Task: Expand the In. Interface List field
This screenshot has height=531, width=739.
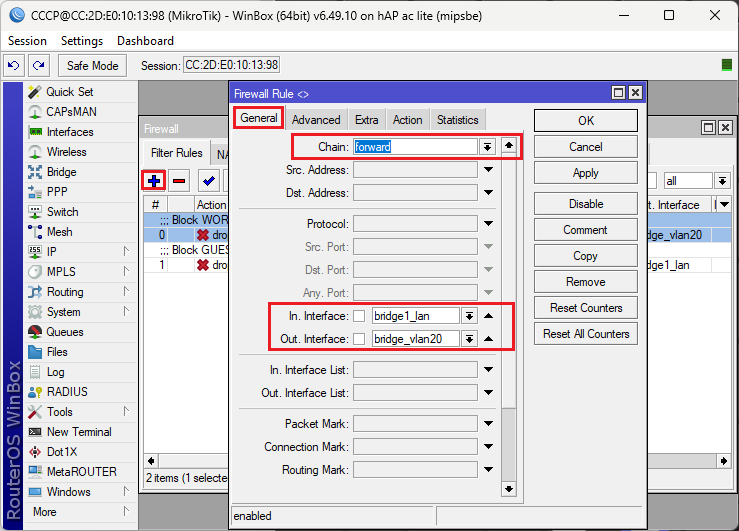Action: click(489, 370)
